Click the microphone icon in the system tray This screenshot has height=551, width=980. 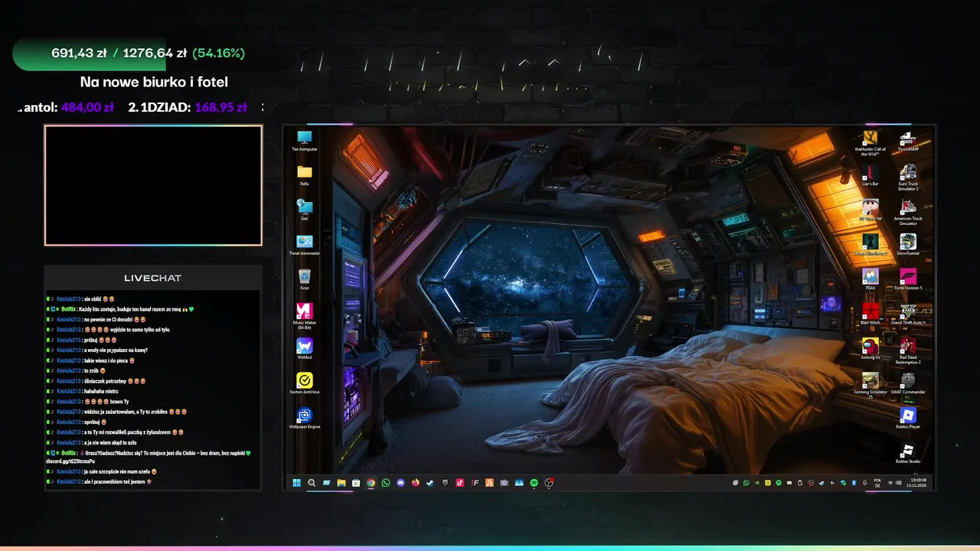click(x=864, y=483)
